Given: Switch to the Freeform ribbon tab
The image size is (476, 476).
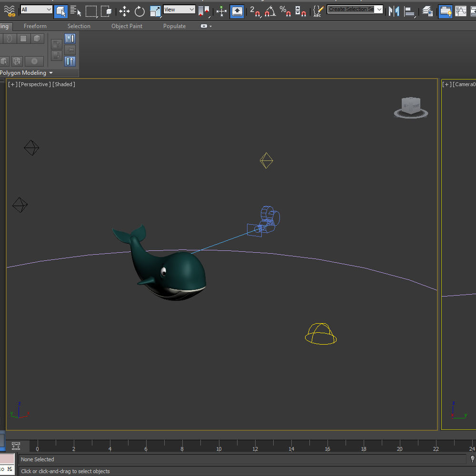Looking at the screenshot, I should pos(35,26).
